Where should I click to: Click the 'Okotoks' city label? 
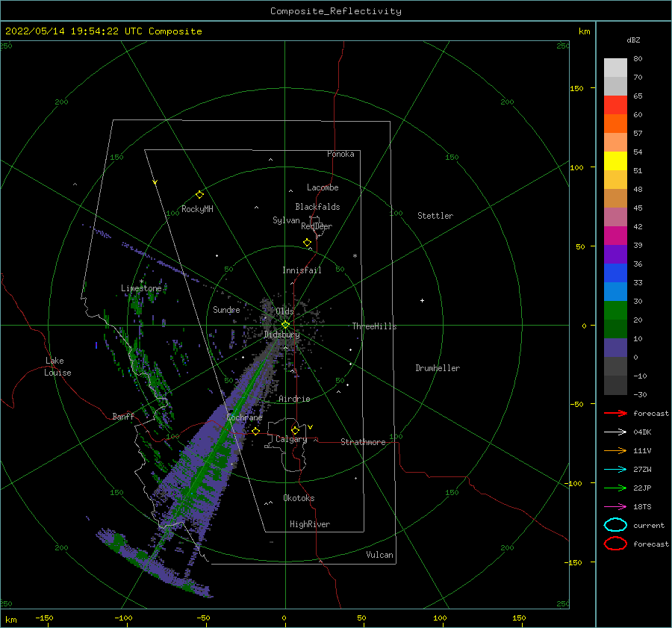coord(299,498)
